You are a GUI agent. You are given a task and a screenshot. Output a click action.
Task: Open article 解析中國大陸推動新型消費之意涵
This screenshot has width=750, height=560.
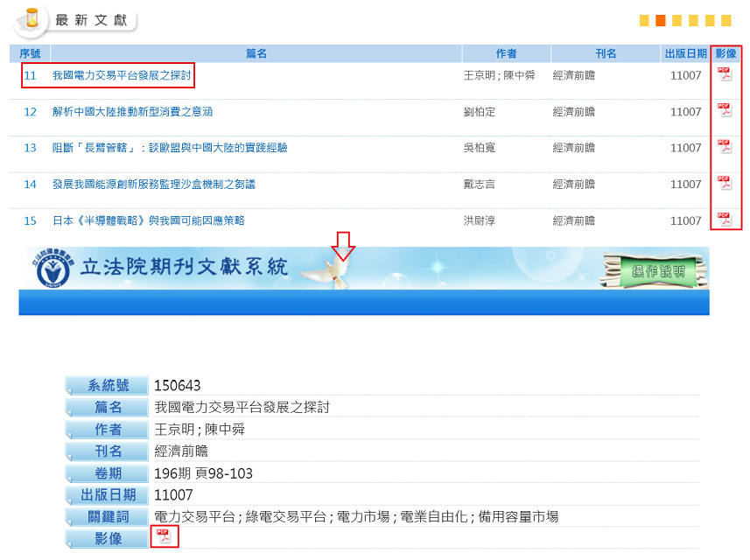point(132,112)
